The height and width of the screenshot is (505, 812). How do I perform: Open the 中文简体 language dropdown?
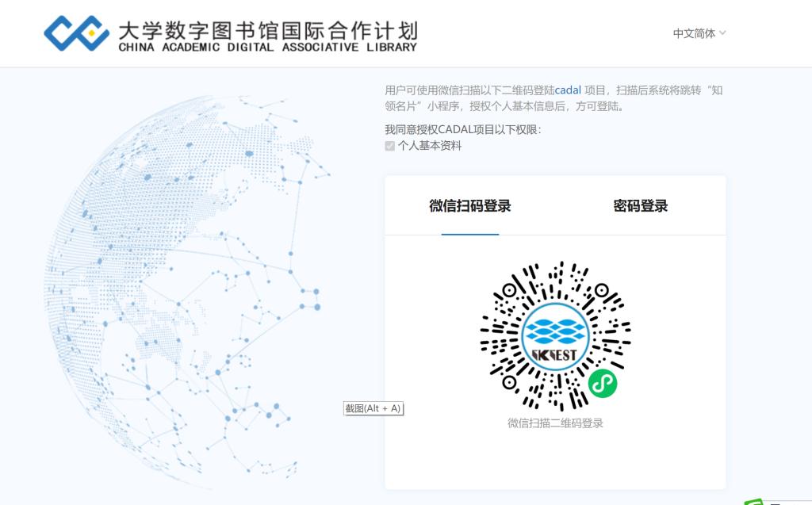click(694, 33)
